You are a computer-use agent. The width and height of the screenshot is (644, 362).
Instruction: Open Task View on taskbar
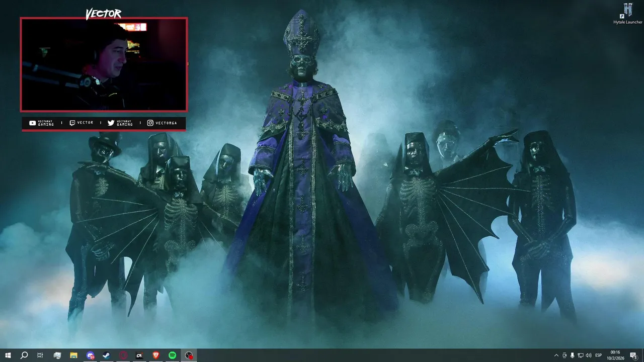point(40,355)
